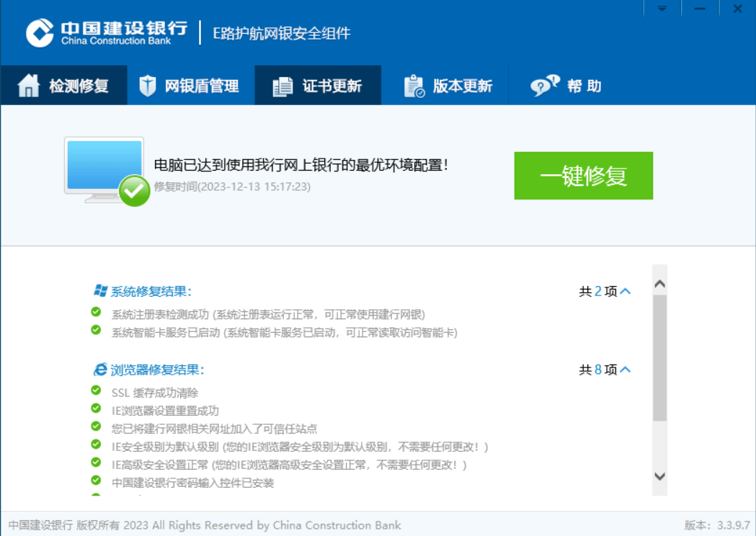Click the China Construction Bank logo icon

pos(40,32)
